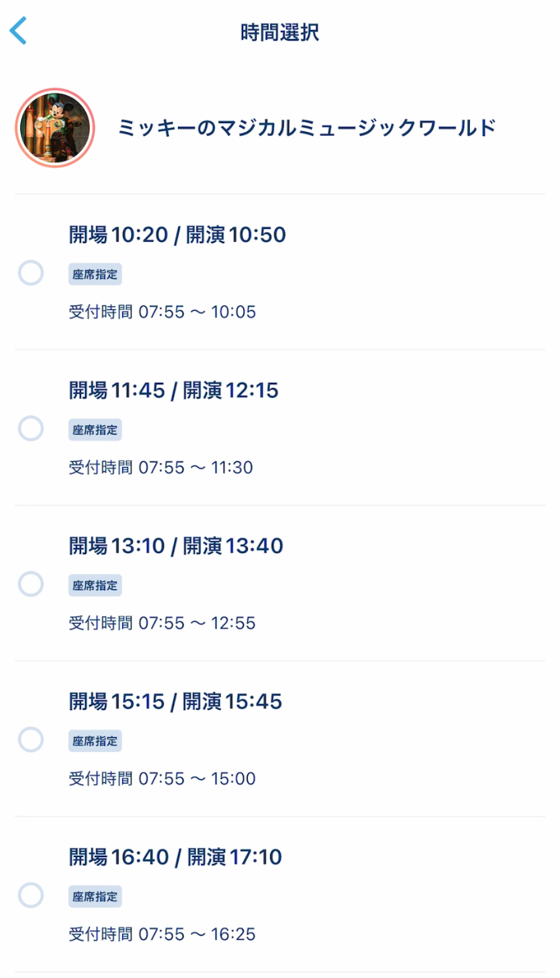Select the radio button for the 10:50 show
The image size is (560, 978).
[x=31, y=273]
